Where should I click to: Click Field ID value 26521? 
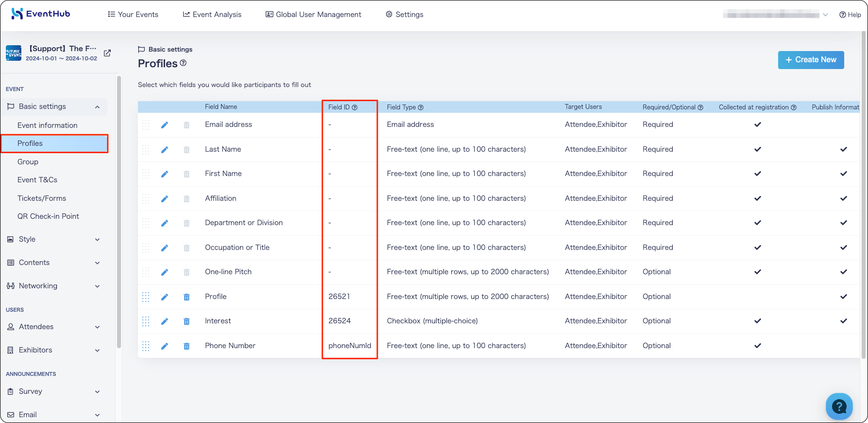(x=339, y=297)
